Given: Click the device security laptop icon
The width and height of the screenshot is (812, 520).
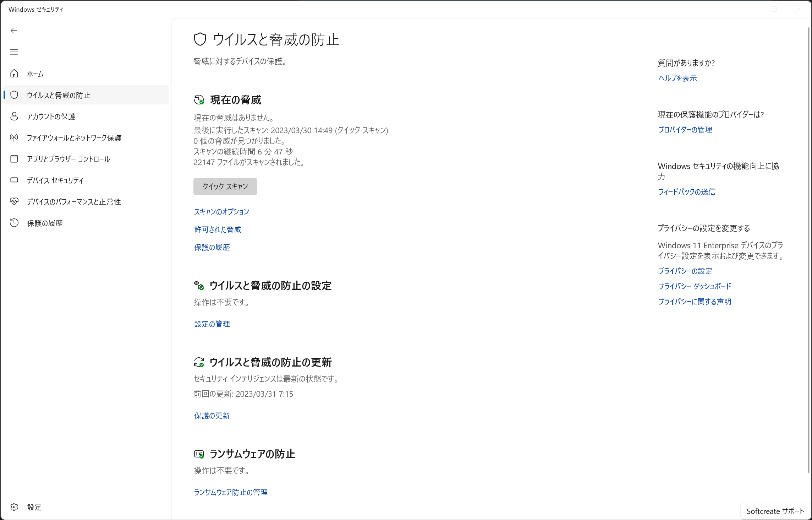Looking at the screenshot, I should [14, 180].
